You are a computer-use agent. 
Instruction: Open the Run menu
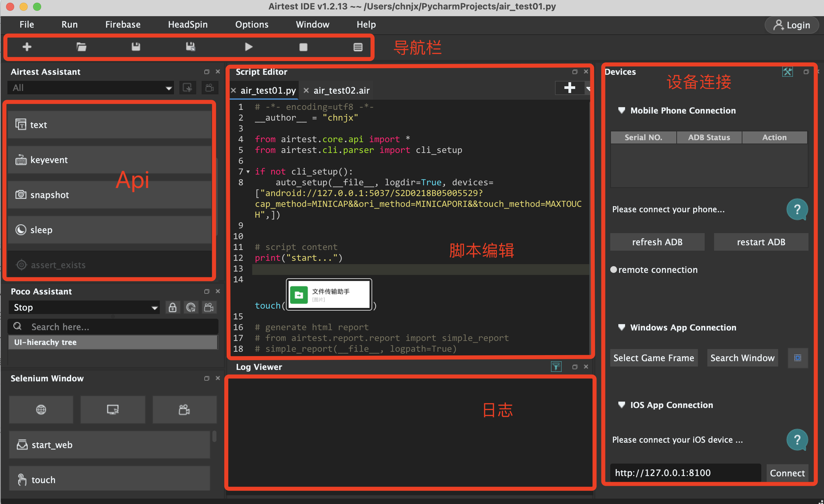69,25
